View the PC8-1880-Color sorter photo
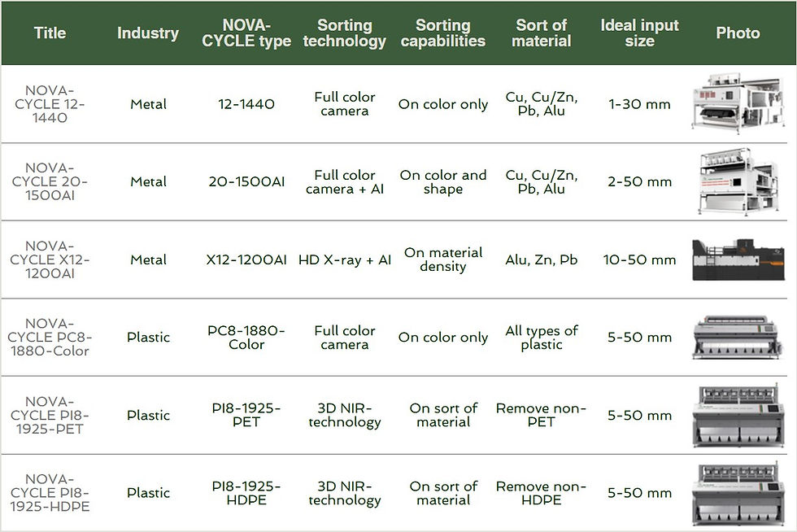 click(x=738, y=338)
